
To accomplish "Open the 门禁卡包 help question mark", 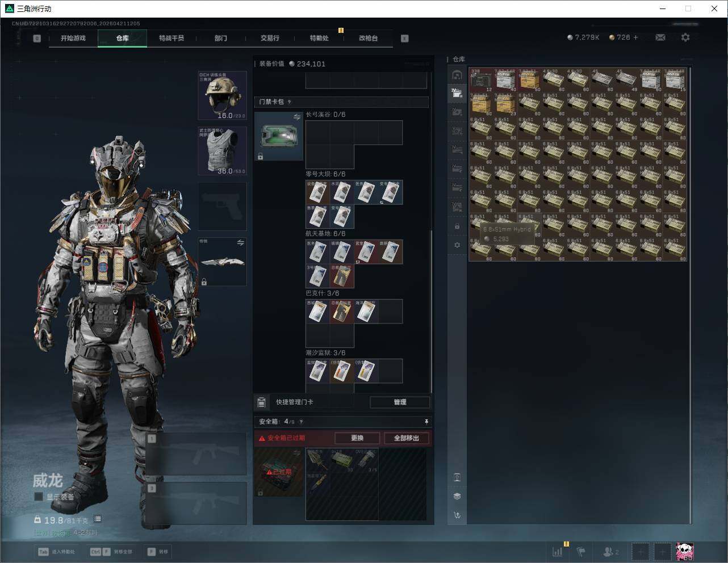I will pos(289,102).
